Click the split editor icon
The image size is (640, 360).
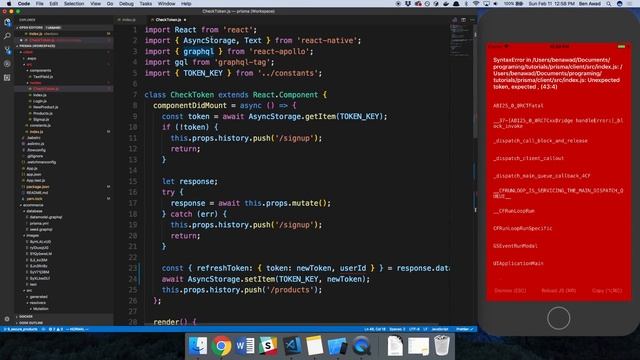463,20
